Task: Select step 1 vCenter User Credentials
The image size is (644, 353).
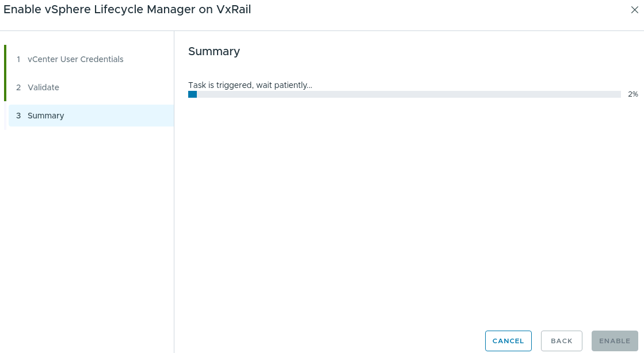Action: pyautogui.click(x=76, y=59)
